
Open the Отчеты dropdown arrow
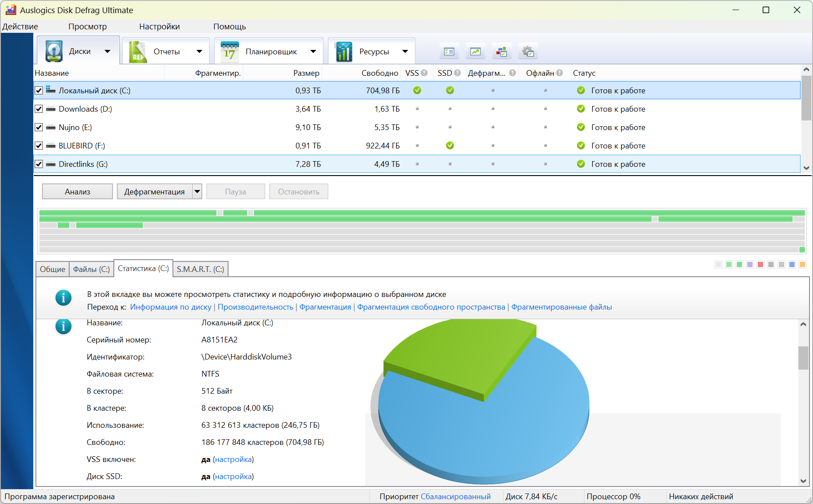(200, 52)
